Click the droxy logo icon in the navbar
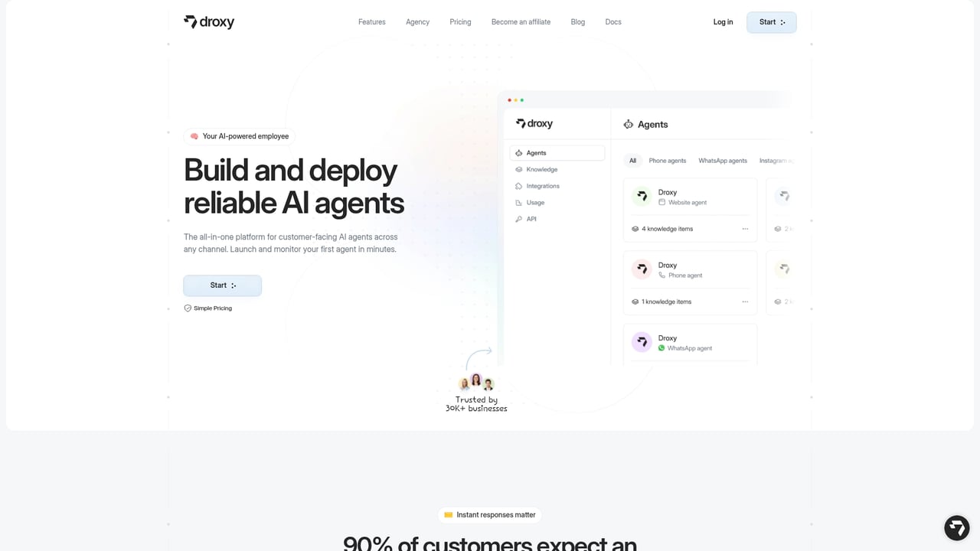This screenshot has width=980, height=551. point(189,22)
